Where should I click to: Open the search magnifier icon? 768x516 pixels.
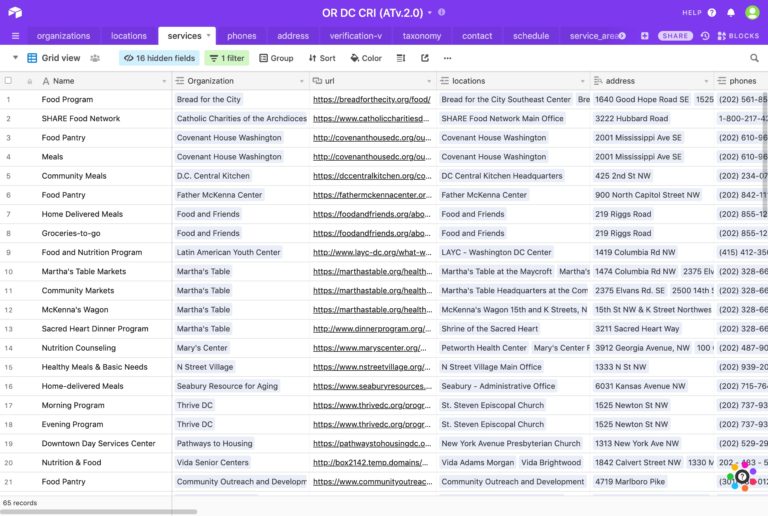[x=754, y=58]
